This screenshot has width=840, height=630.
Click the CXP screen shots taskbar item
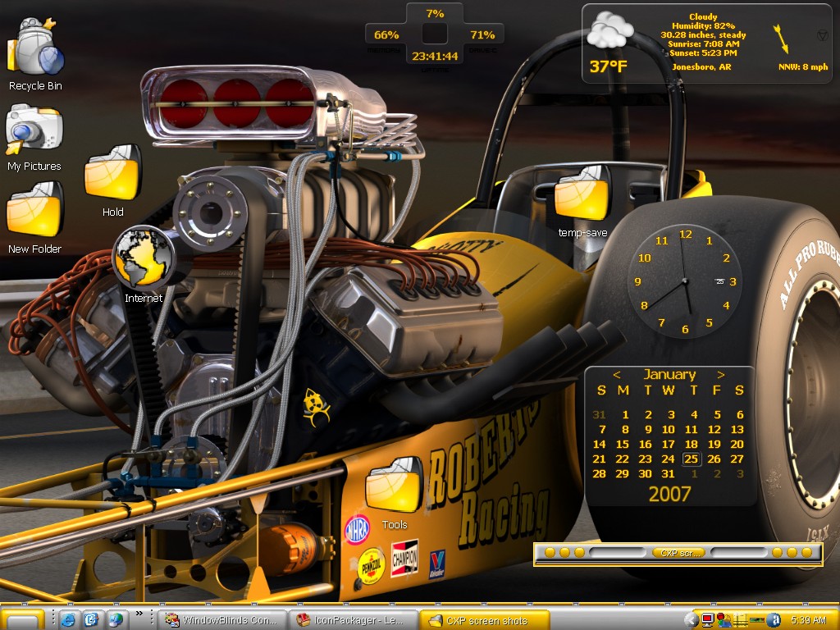click(485, 620)
